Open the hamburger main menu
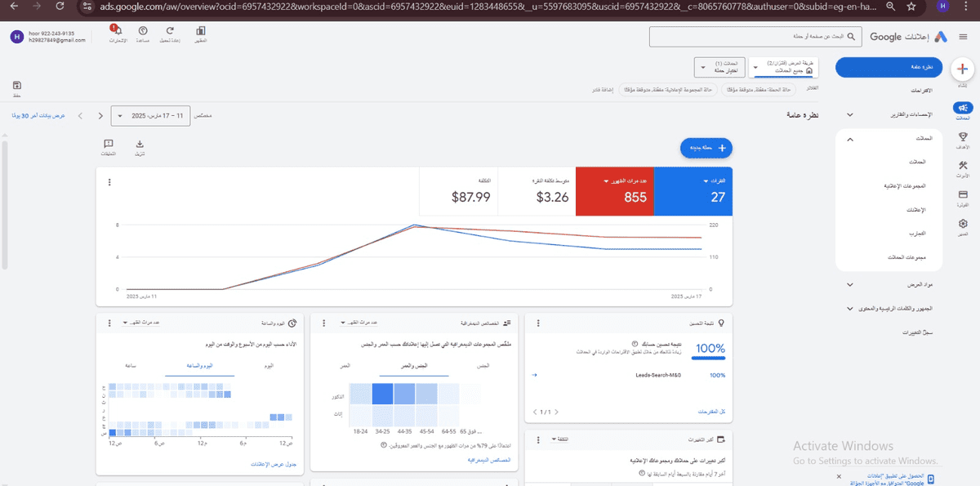This screenshot has height=486, width=980. (964, 36)
